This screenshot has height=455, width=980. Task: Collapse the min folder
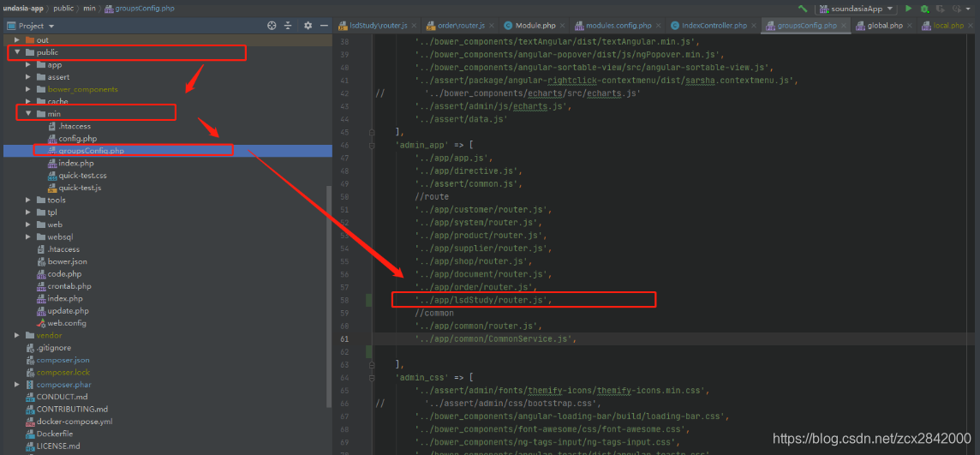(x=28, y=114)
